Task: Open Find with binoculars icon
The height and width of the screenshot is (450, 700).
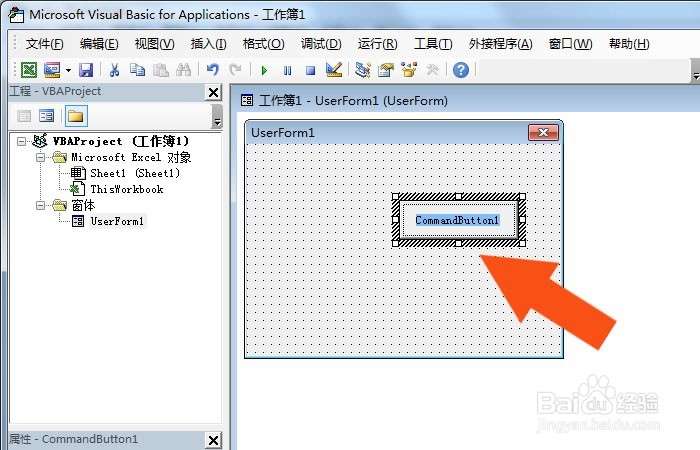Action: (183, 70)
